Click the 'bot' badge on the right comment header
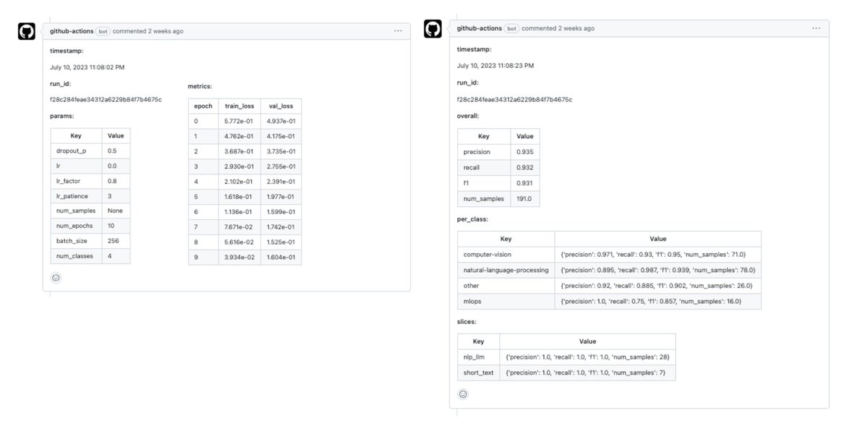 (x=511, y=28)
